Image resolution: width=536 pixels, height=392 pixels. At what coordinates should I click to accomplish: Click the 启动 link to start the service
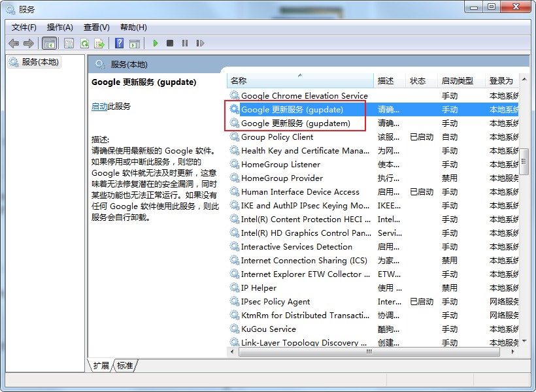99,106
